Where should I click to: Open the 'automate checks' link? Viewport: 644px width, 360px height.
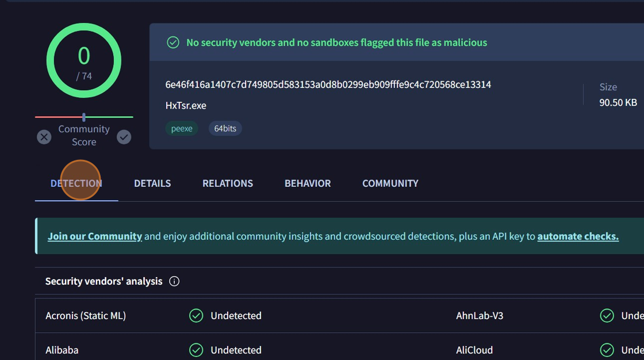578,236
